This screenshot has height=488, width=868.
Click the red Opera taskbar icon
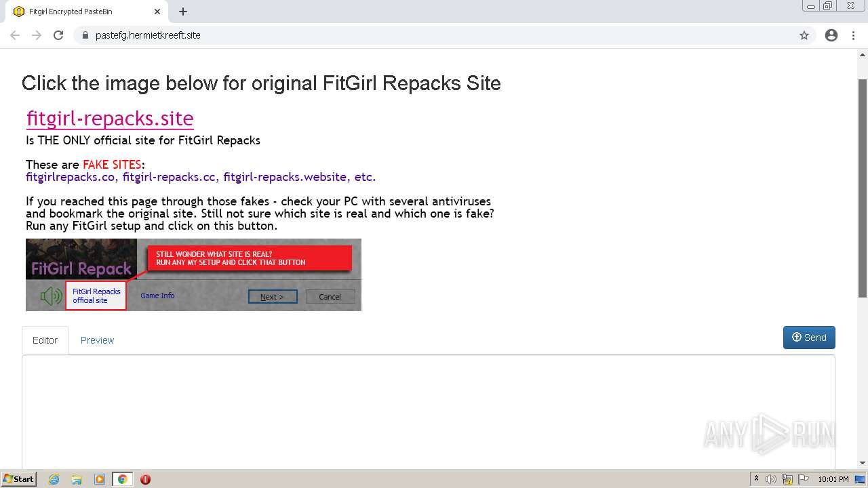click(145, 479)
